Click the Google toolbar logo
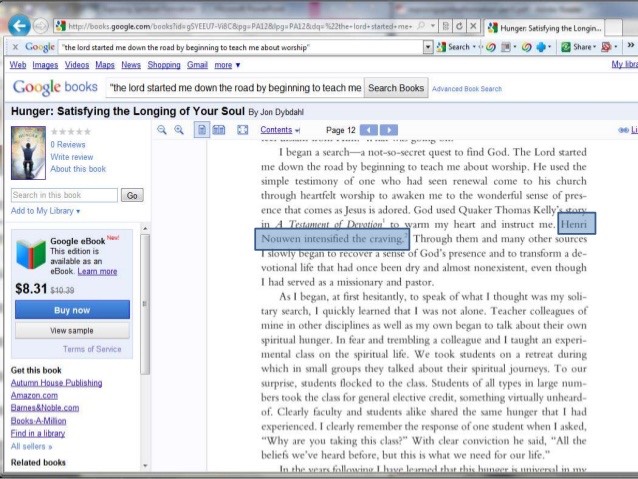 (40, 47)
